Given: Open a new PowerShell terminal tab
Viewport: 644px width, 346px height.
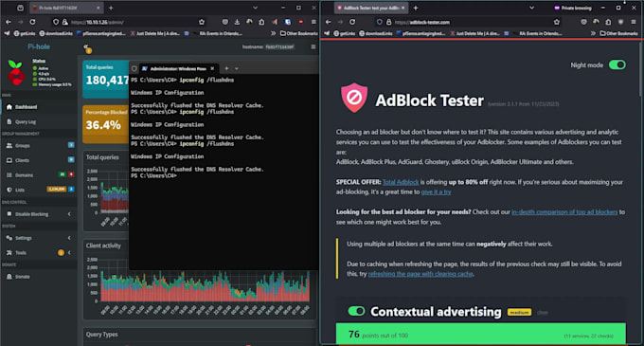Looking at the screenshot, I should [226, 68].
